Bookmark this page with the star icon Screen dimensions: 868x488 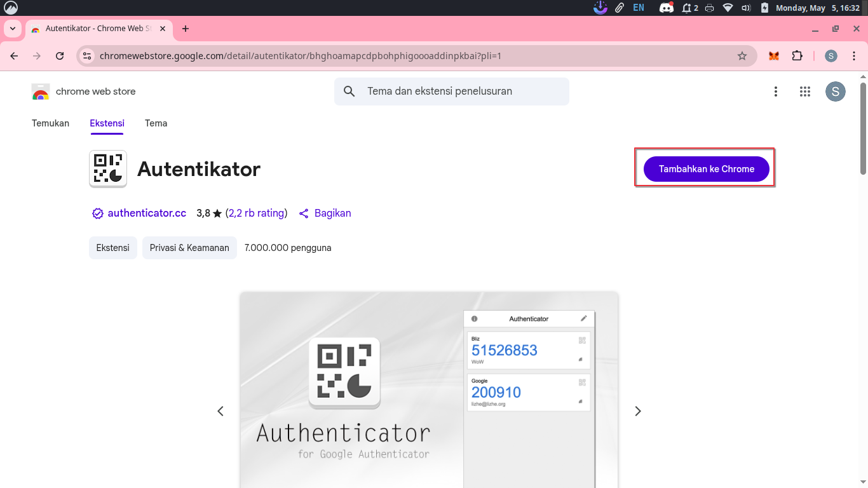742,56
